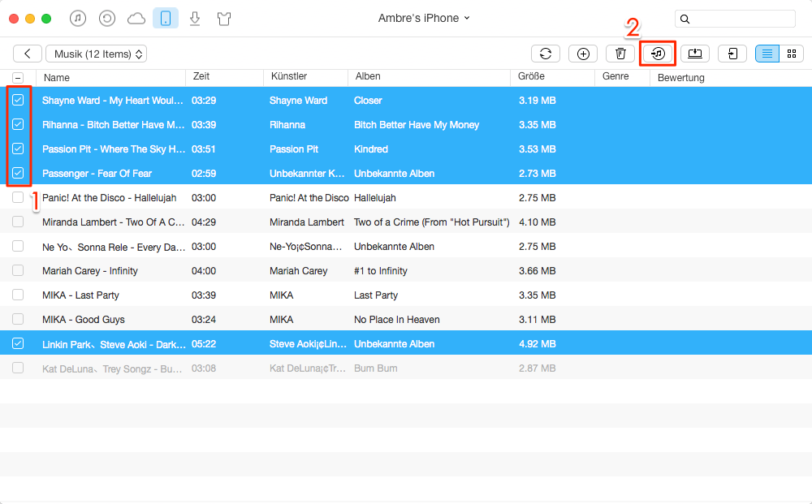The height and width of the screenshot is (504, 812).
Task: Export selected songs to computer
Action: pos(695,54)
